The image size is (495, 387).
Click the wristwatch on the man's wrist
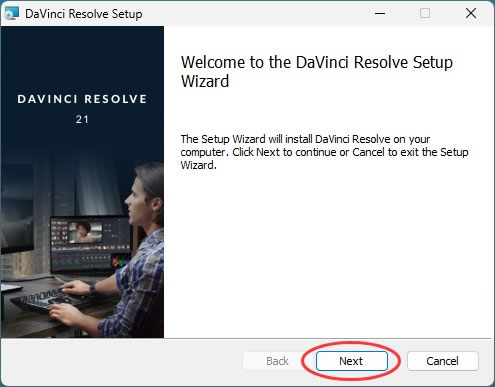pyautogui.click(x=93, y=288)
